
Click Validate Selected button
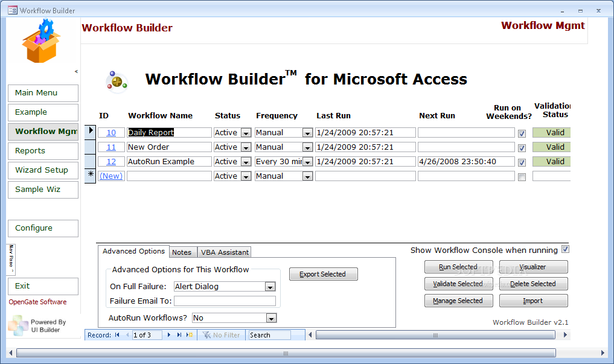(459, 284)
